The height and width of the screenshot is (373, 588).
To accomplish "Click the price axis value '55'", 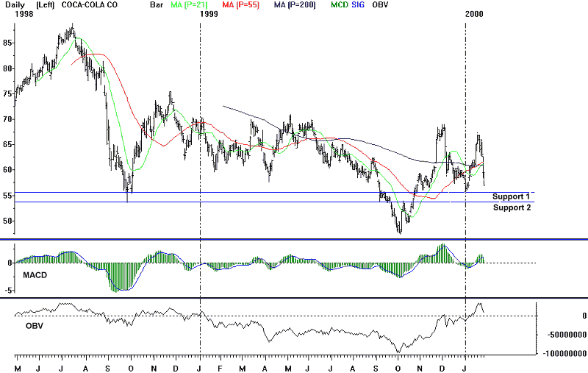I will [x=7, y=196].
